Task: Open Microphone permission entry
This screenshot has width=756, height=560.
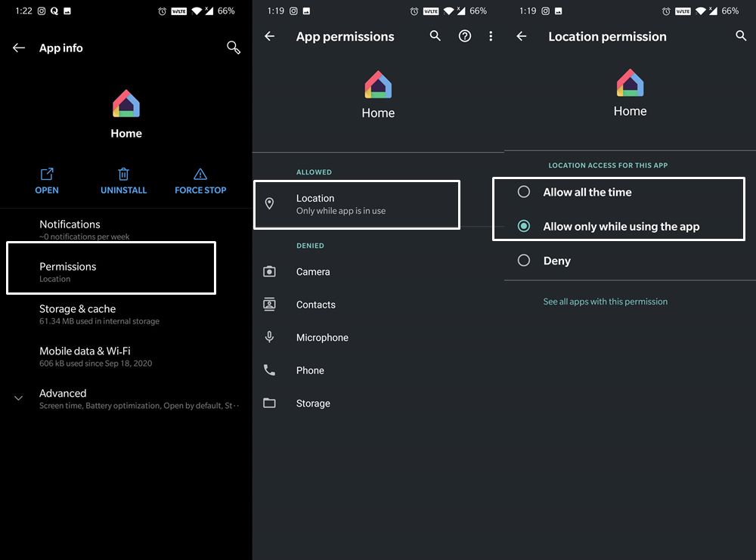Action: 378,337
